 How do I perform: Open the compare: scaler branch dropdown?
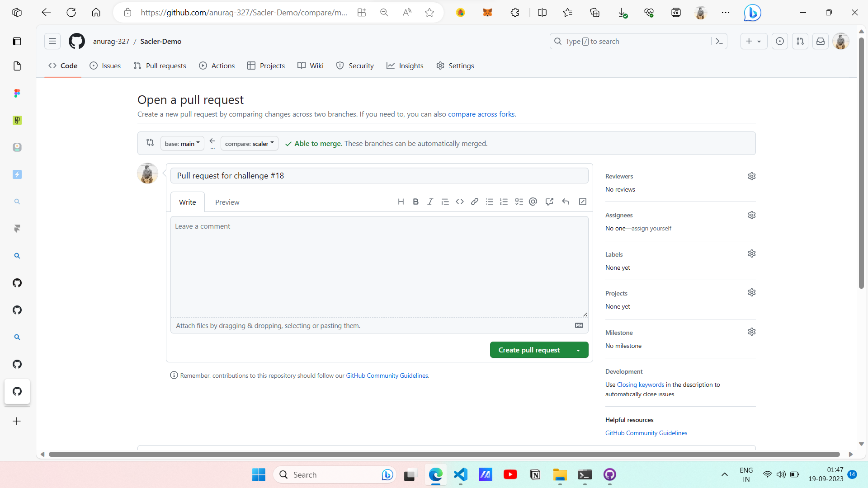pos(249,143)
